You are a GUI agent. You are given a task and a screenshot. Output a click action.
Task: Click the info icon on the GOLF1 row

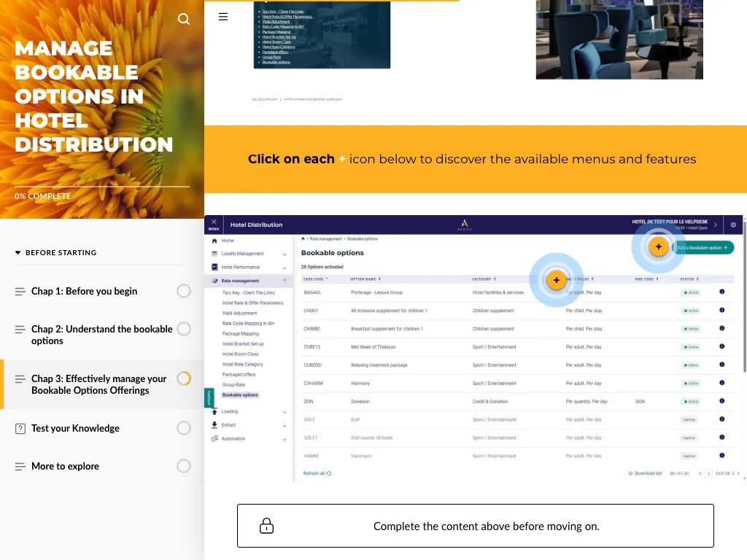click(x=721, y=437)
